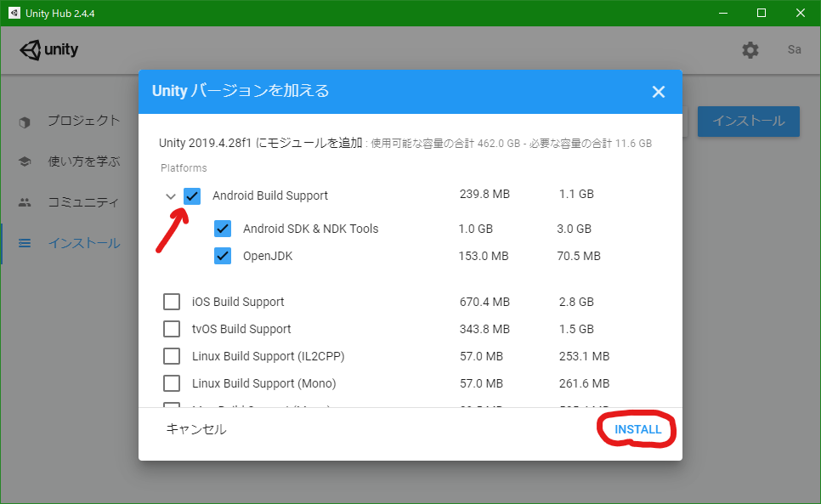The height and width of the screenshot is (504, 821).
Task: Maximize the Unity Hub window
Action: tap(762, 13)
